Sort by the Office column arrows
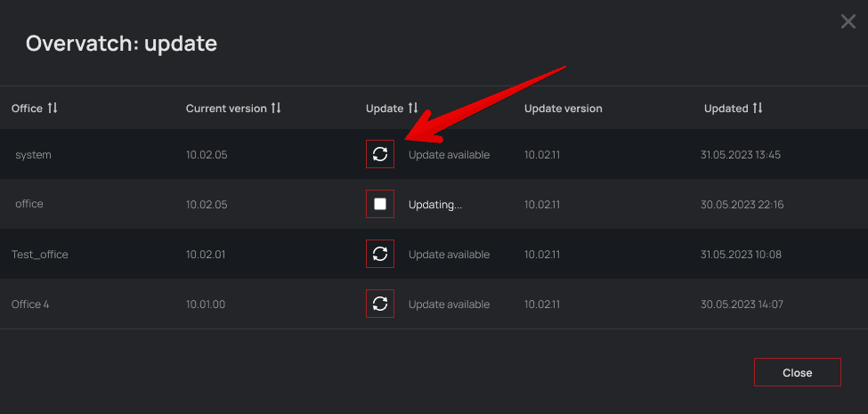Image resolution: width=868 pixels, height=414 pixels. point(53,108)
